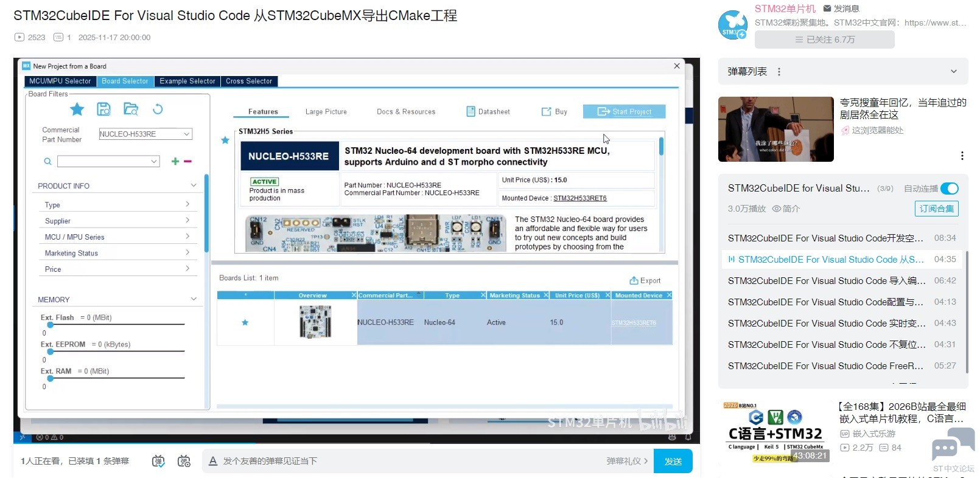Close the Overview column with its X
This screenshot has height=478, width=980.
354,295
